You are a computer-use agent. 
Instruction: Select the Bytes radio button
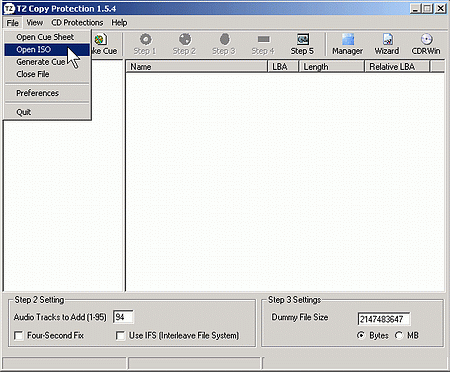361,335
